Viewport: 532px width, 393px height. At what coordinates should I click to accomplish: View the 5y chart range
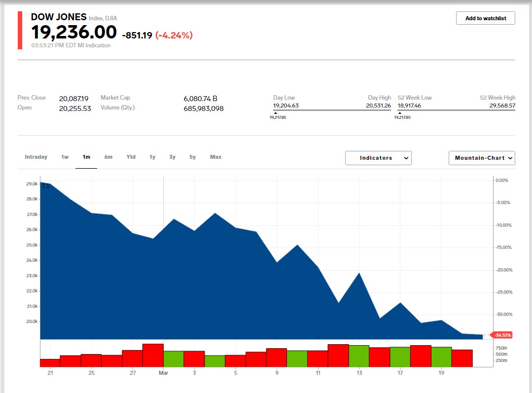point(192,157)
